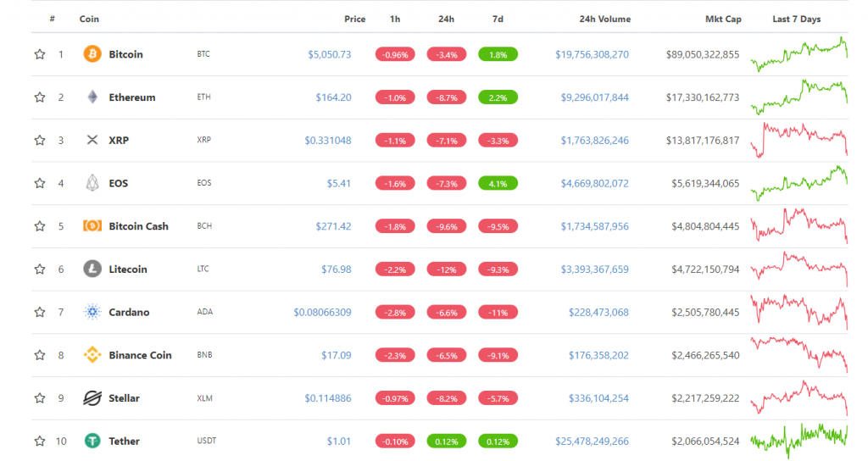Click the orange Bitcoin logo icon

coord(92,54)
